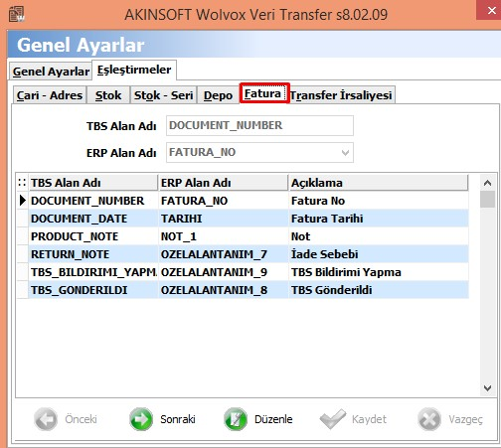Image resolution: width=501 pixels, height=448 pixels.
Task: Select the Fatura tab
Action: (264, 93)
